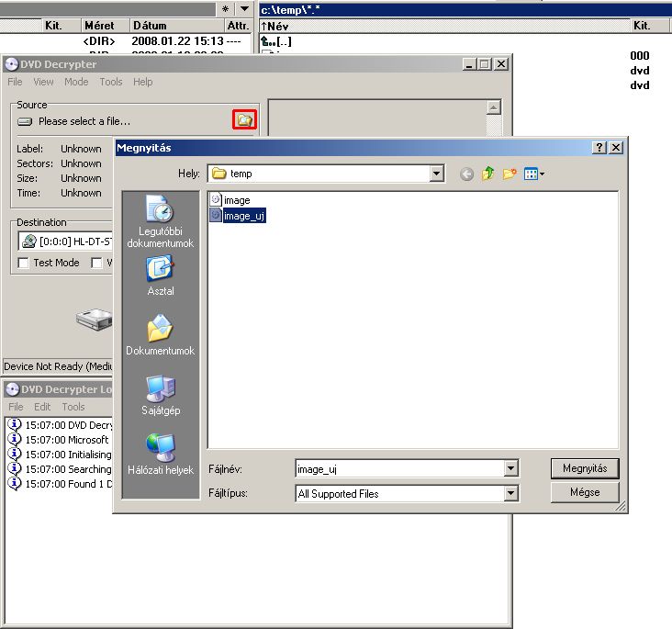This screenshot has width=672, height=629.
Task: Expand the Fájlnév dropdown arrow
Action: click(x=511, y=469)
